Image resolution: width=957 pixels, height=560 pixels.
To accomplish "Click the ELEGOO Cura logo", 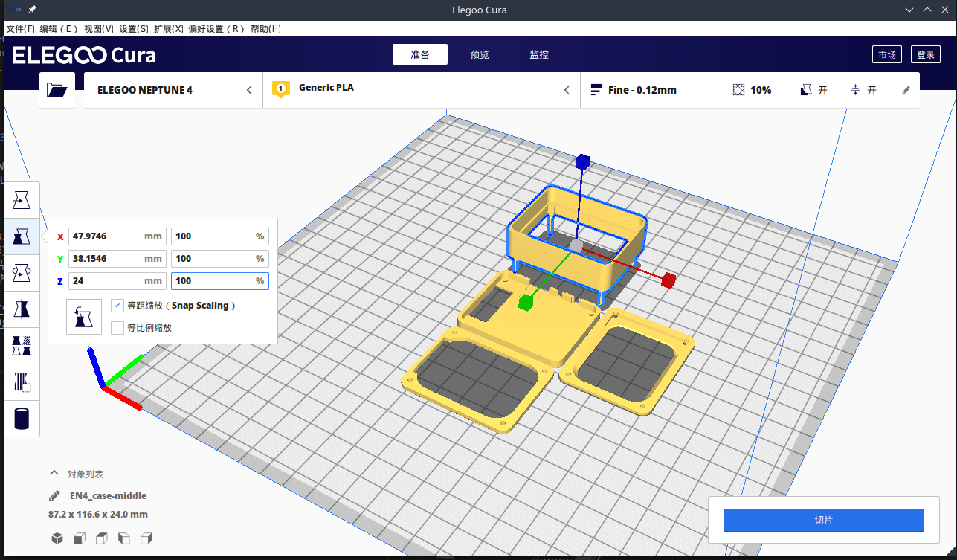I will (84, 55).
